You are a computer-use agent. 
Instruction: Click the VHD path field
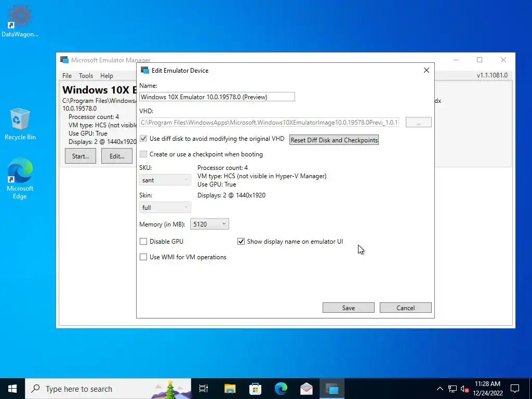point(269,122)
